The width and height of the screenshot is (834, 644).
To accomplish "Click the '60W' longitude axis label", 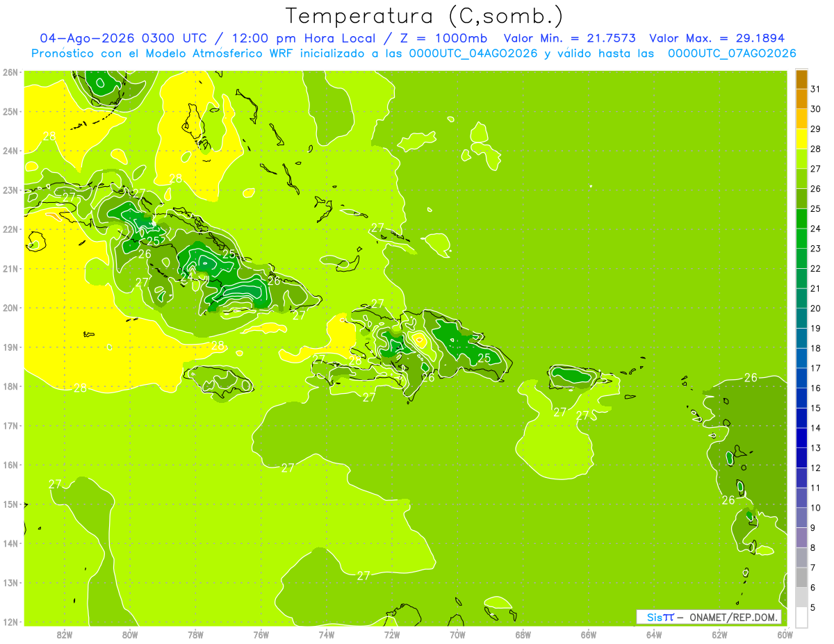I will point(785,634).
